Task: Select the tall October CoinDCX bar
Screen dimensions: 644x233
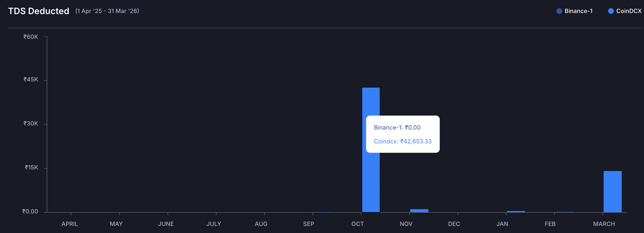Action: [371, 150]
